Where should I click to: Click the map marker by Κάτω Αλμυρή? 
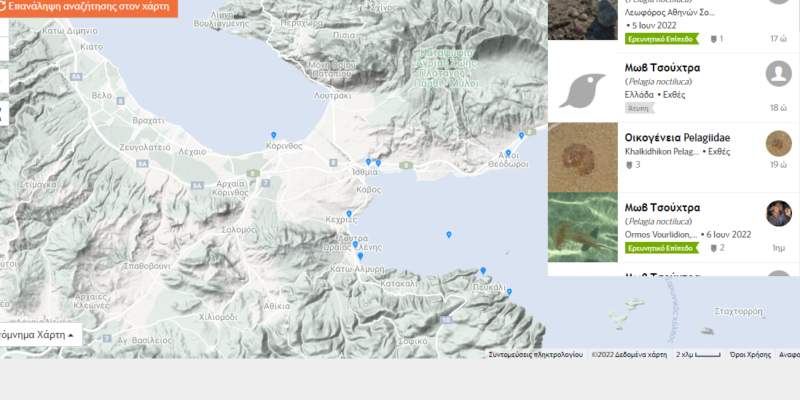tap(360, 256)
